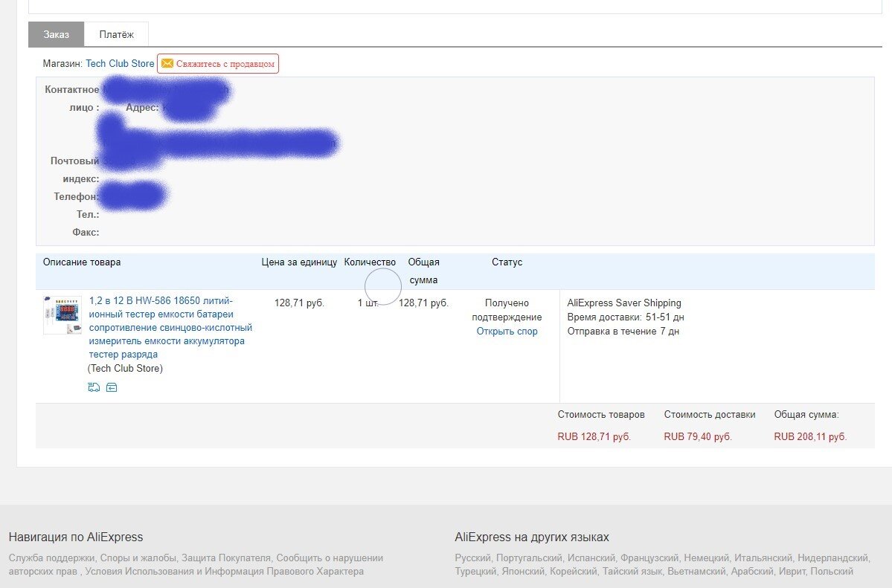Select the (Tech Club Store) text under product

tap(125, 369)
